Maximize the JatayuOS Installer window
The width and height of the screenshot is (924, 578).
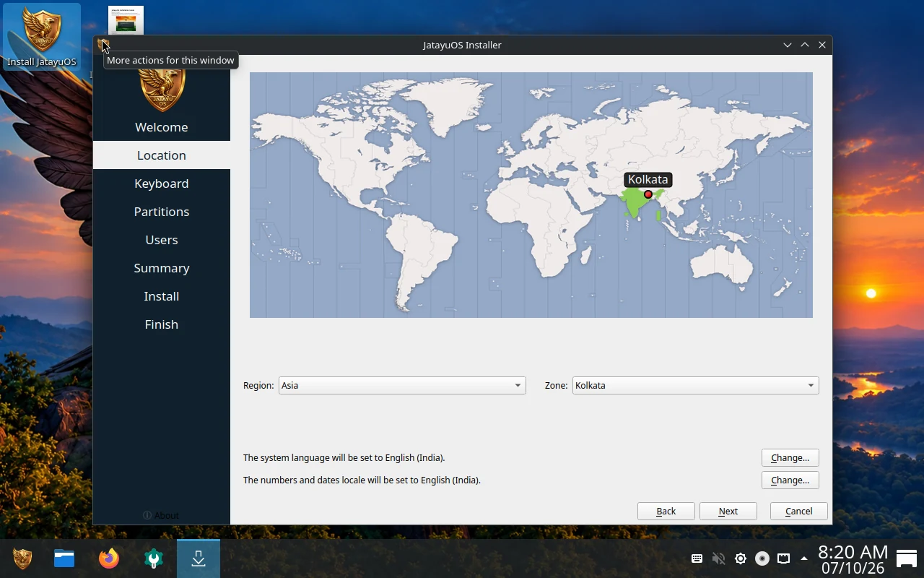click(x=805, y=45)
